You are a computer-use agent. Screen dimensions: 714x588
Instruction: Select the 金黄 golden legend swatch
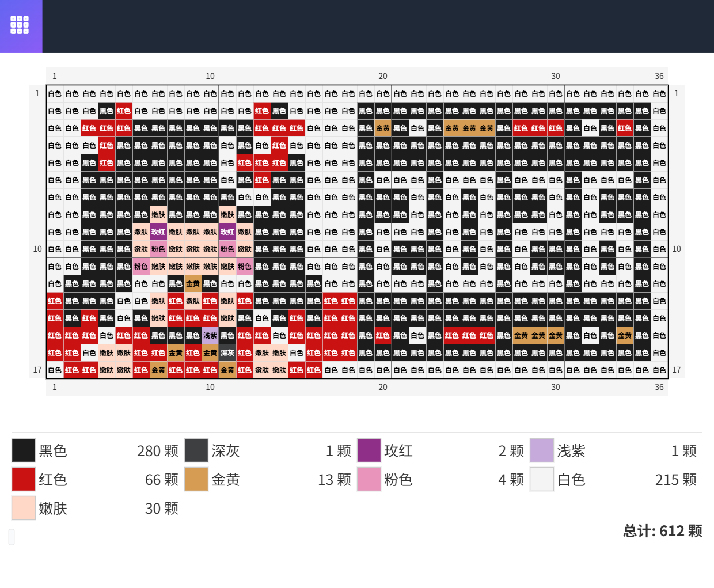coord(196,479)
